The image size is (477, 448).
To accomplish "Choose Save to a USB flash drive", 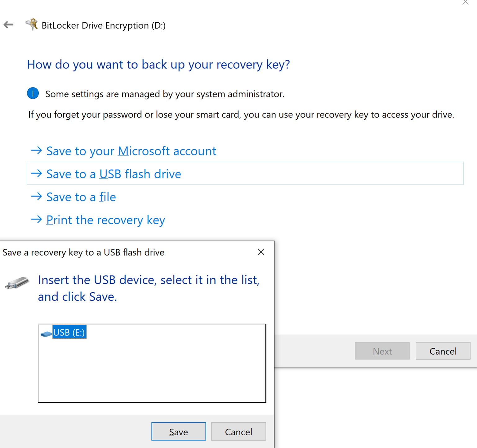I will click(114, 174).
